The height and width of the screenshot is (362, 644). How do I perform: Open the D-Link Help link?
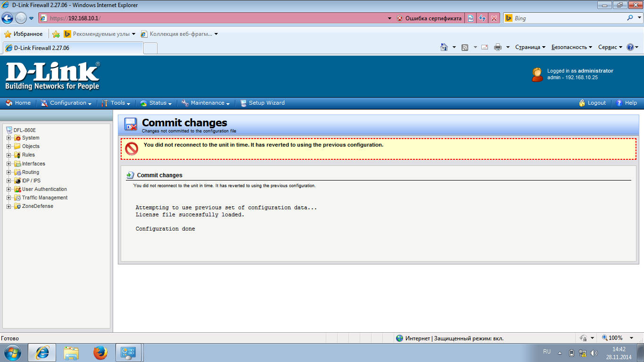click(x=627, y=103)
